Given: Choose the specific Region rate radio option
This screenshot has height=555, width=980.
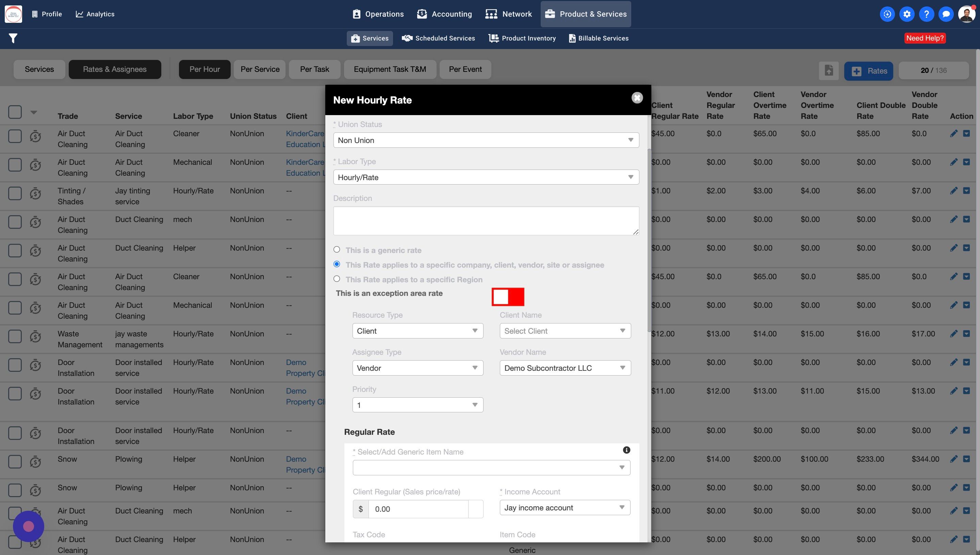Looking at the screenshot, I should point(337,279).
